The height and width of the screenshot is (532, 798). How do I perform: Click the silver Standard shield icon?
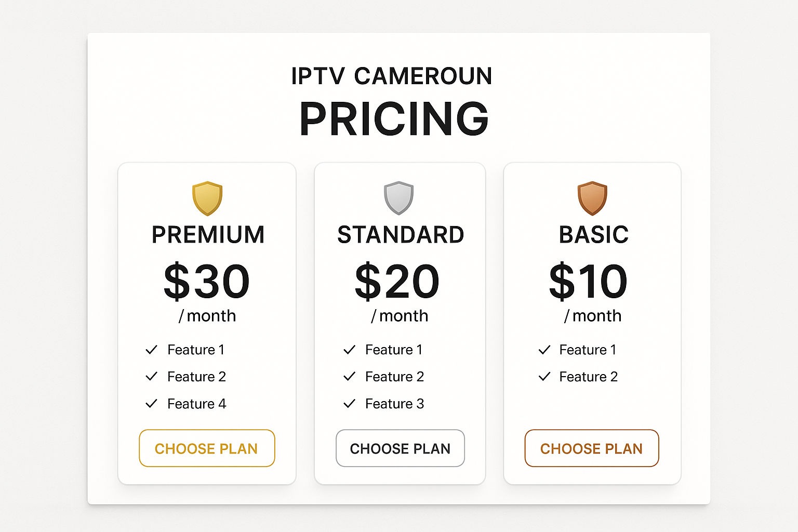pos(398,198)
